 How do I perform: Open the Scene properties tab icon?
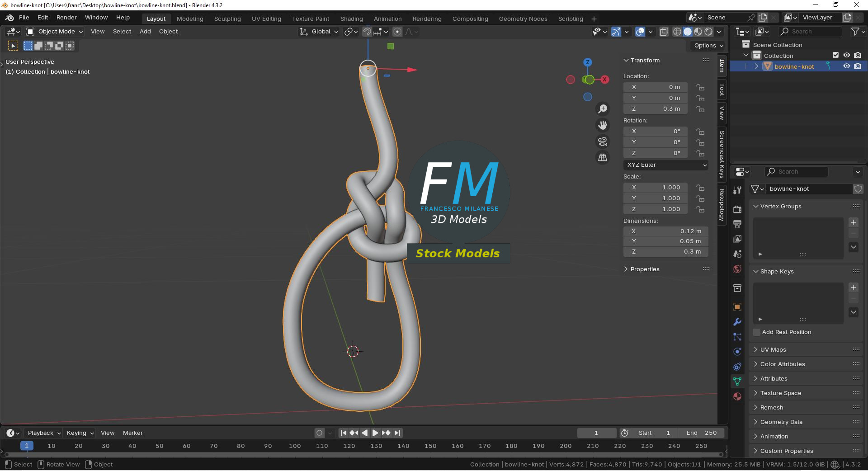(737, 254)
